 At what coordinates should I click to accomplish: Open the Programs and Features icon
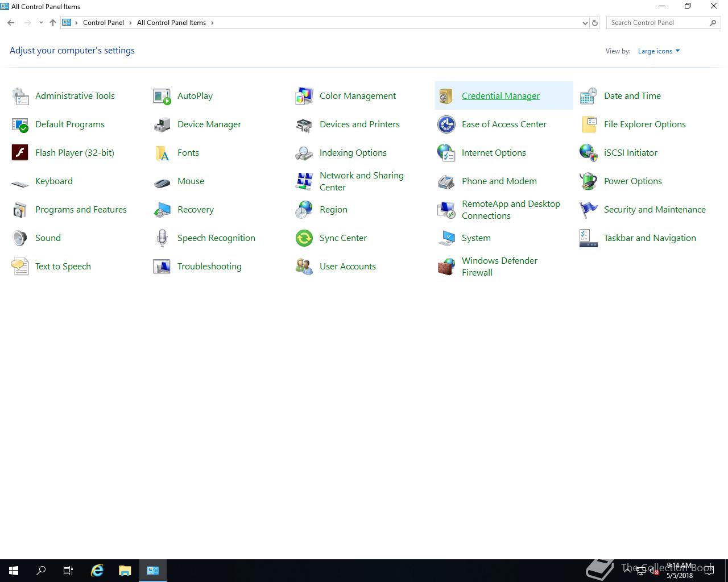20,210
